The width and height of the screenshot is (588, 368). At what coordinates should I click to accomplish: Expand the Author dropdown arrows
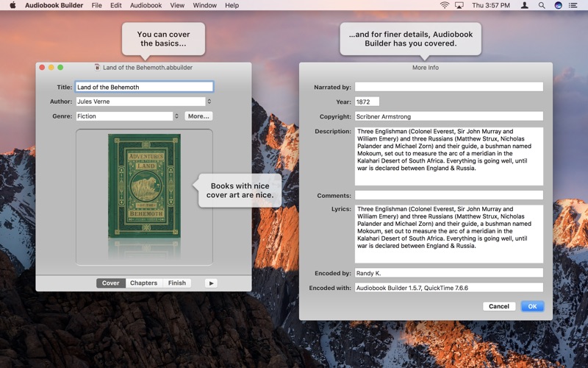[x=209, y=102]
